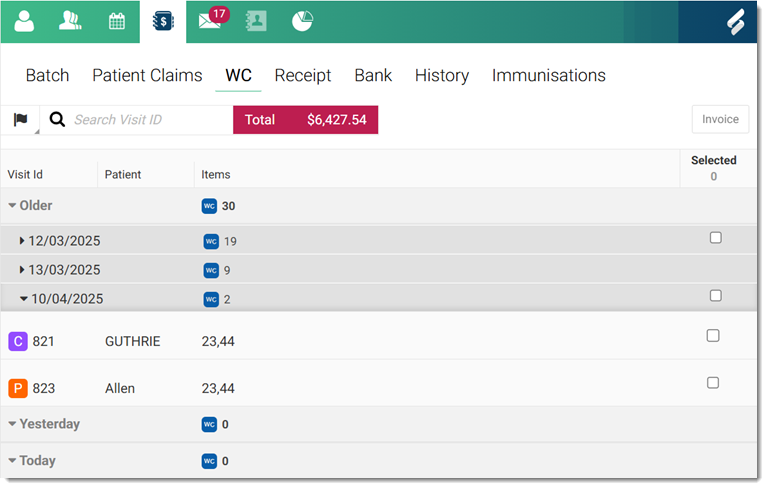
Task: Click count 30 in Older row
Action: click(228, 206)
